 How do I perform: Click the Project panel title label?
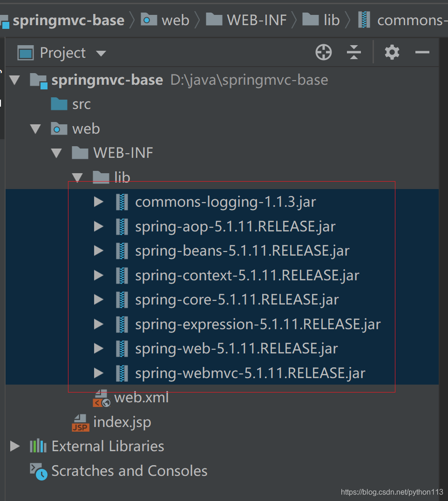(x=62, y=53)
